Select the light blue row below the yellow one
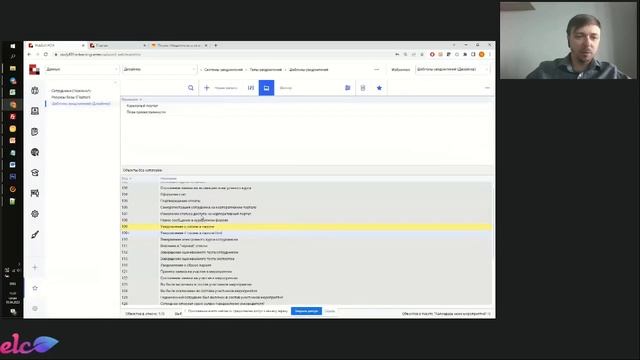Viewport: 640px width, 360px height. [x=307, y=233]
